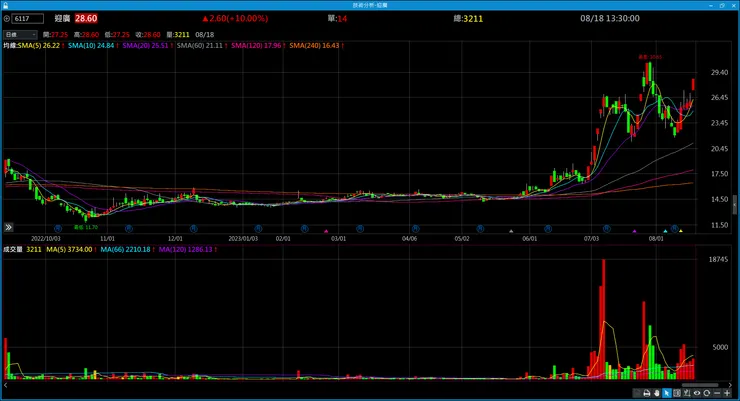Click the SMA(60) 21.11 indicator label

[200, 46]
